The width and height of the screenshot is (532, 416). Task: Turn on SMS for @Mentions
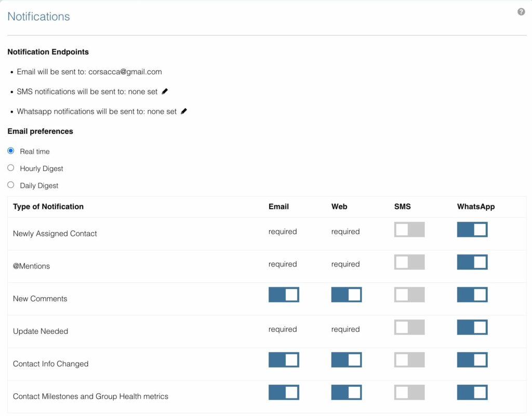(409, 262)
